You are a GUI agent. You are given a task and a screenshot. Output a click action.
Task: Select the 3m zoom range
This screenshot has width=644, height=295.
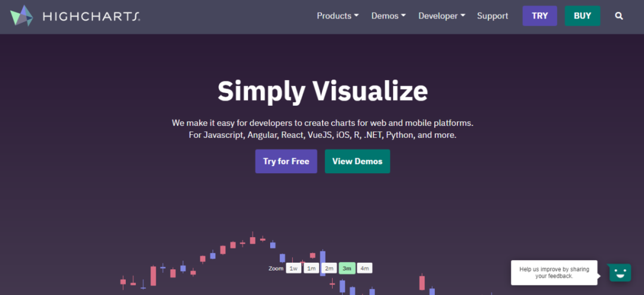347,268
